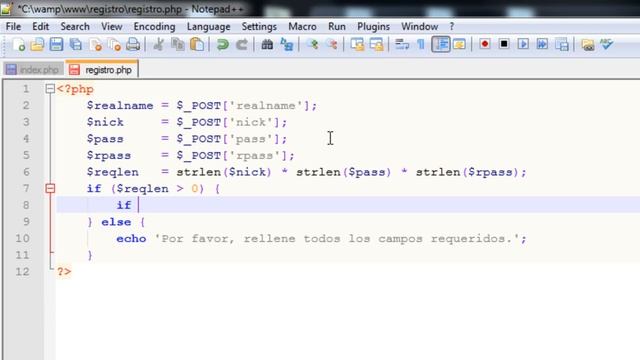Click the 'rpass' string on line 5
640x360 pixels.
click(255, 156)
